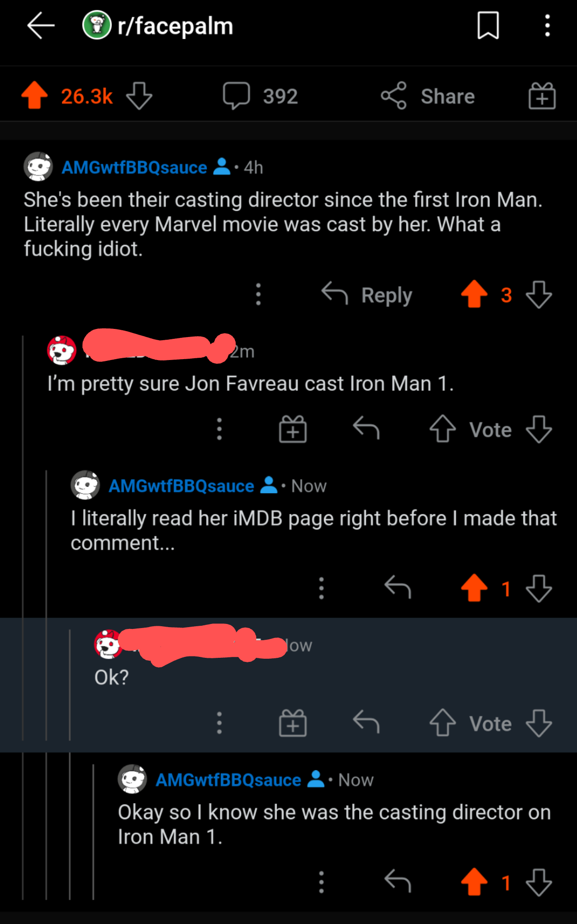Viewport: 577px width, 924px height.
Task: Award the Jon Favreau comment
Action: [293, 429]
